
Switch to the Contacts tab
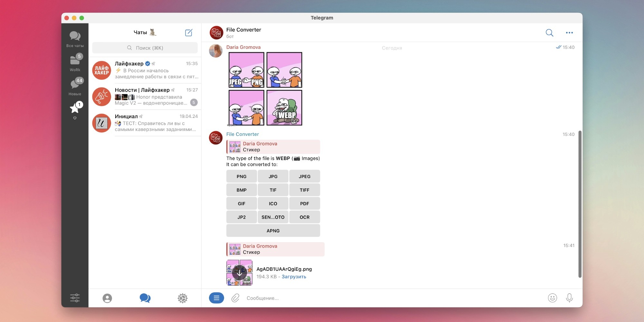tap(107, 298)
